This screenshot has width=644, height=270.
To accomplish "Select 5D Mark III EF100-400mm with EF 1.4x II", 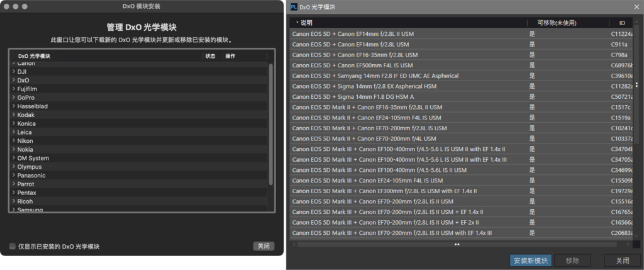I will click(462, 149).
